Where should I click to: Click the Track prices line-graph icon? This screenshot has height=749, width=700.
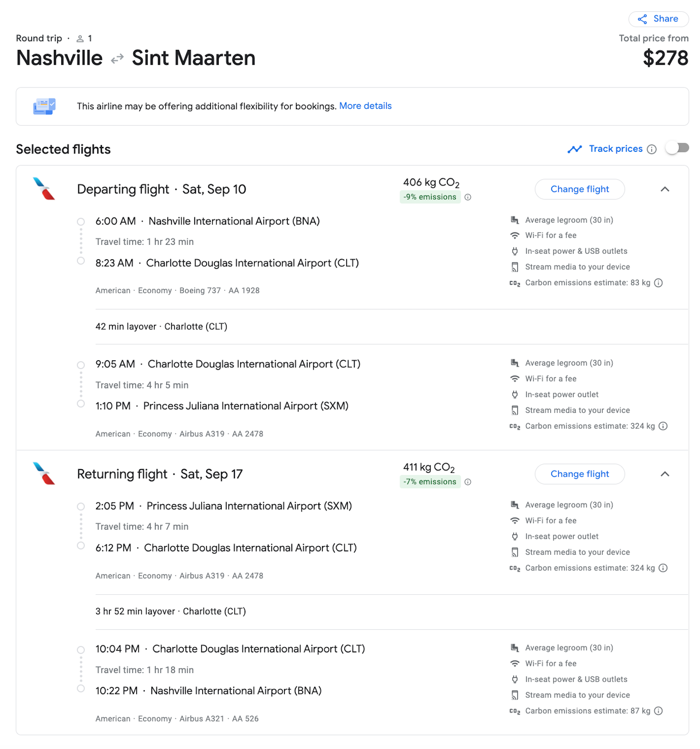click(574, 149)
